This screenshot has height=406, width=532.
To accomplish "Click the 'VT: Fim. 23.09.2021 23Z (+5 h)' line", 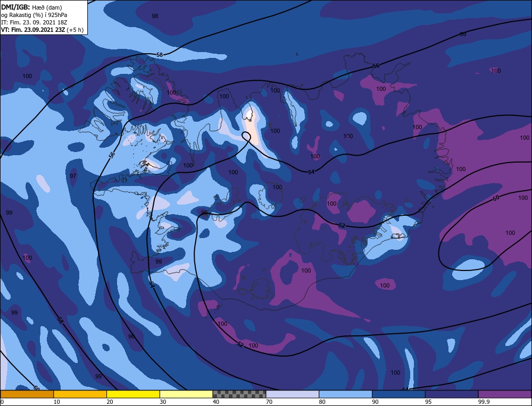I will (42, 30).
